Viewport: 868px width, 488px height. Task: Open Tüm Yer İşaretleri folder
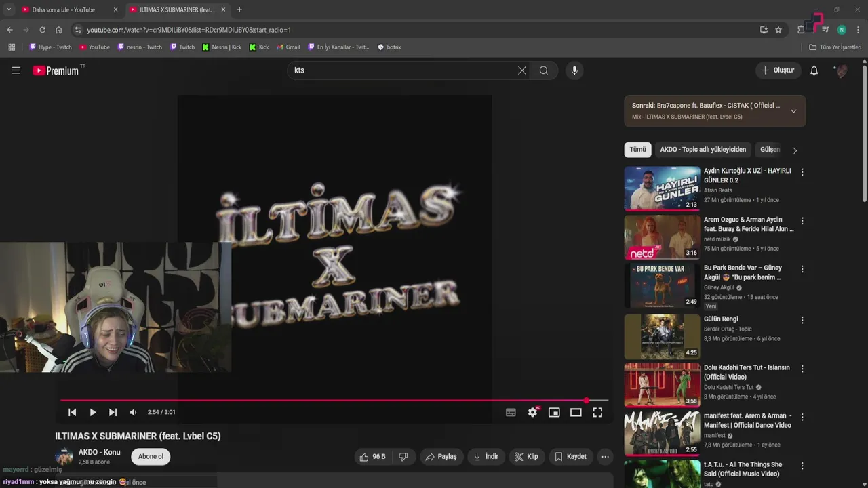(x=835, y=47)
